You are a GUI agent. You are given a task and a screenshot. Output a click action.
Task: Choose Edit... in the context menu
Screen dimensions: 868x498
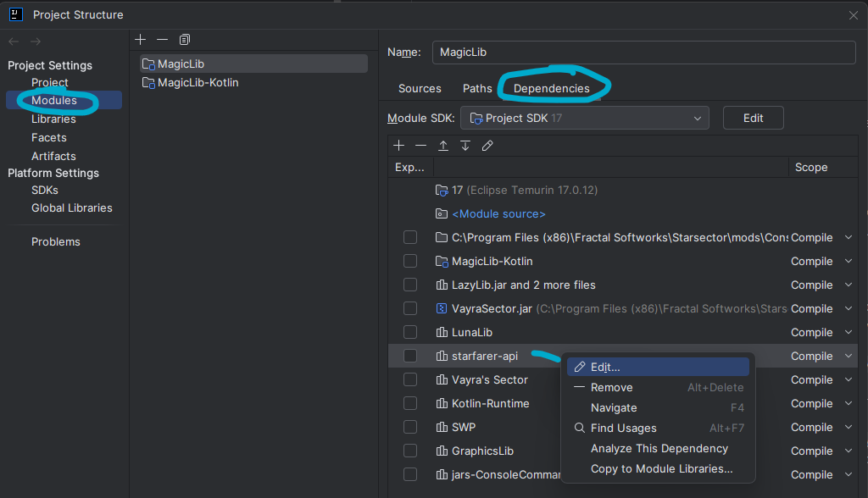[658, 367]
